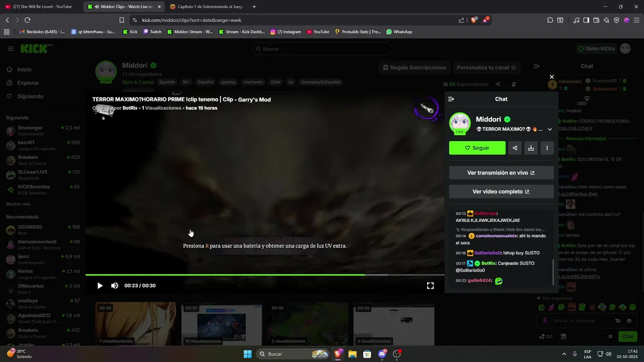Viewport: 644px width, 362px height.
Task: Go to Explorar in Kick sidebar
Action: 28,83
